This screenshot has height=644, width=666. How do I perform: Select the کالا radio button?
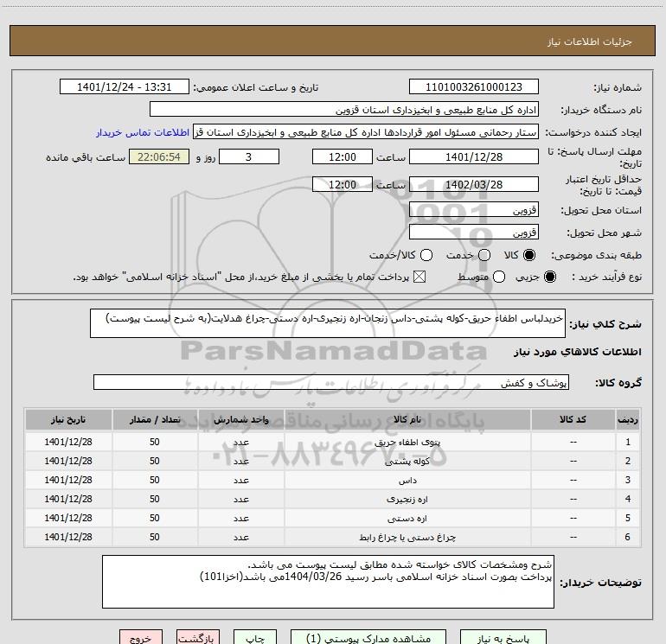529,255
